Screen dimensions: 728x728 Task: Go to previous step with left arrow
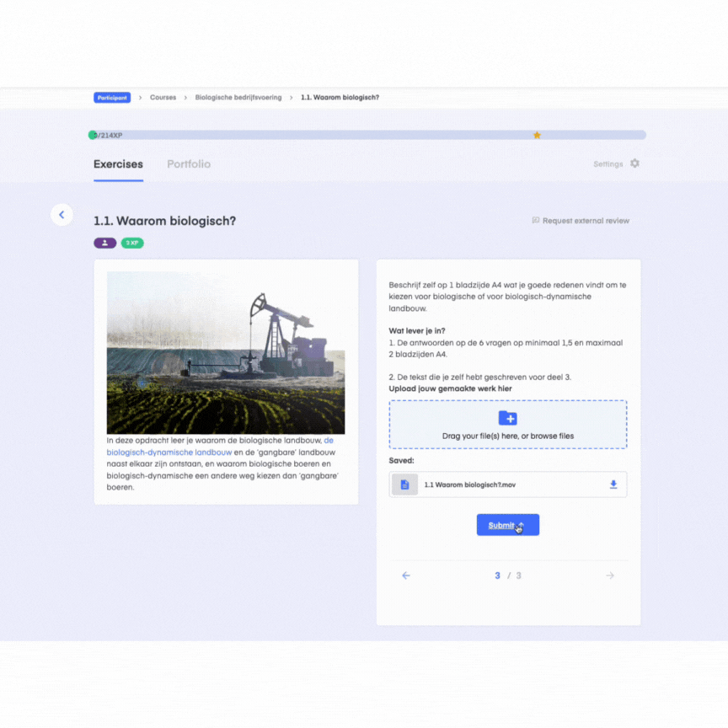[x=406, y=575]
